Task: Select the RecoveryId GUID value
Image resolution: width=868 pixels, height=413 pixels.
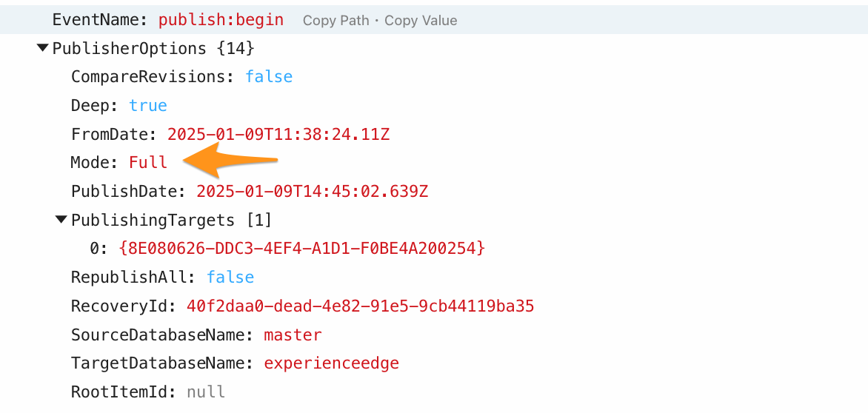Action: point(360,306)
